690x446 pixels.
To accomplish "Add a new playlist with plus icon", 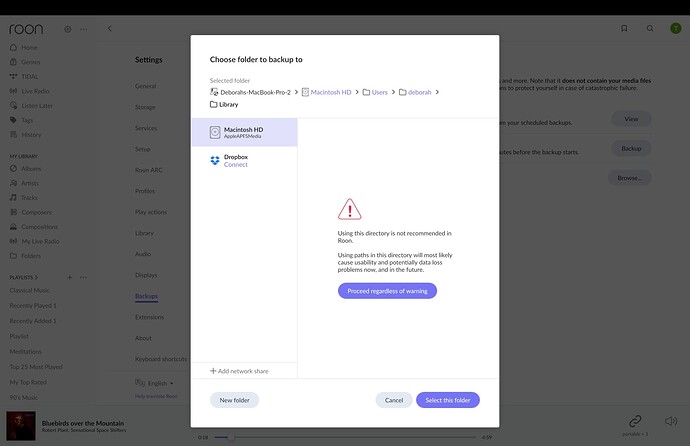I will click(70, 277).
